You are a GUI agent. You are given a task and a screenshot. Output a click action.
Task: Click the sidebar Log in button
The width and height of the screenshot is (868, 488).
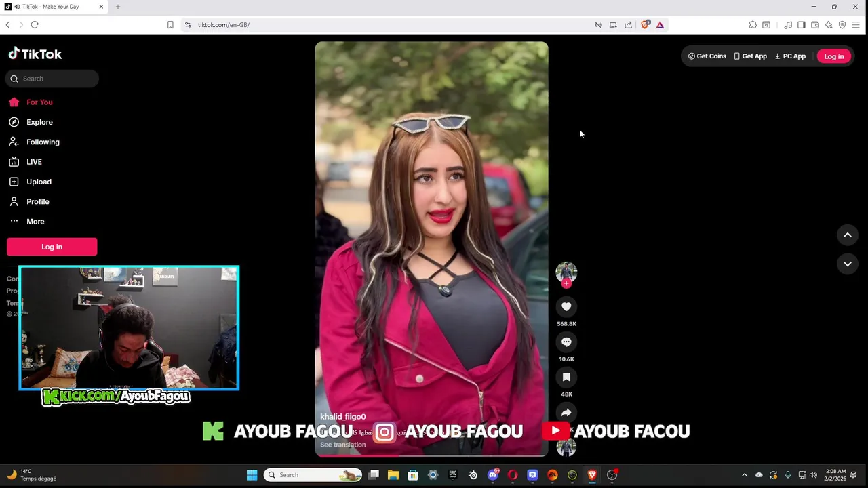tap(52, 247)
